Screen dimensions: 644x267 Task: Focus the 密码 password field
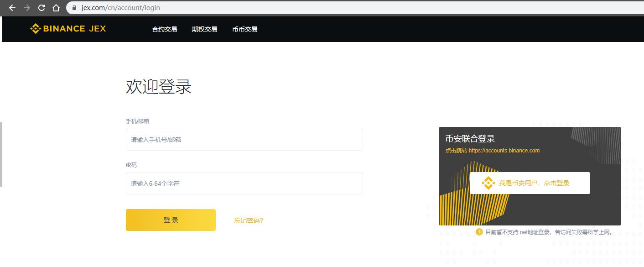tap(244, 183)
